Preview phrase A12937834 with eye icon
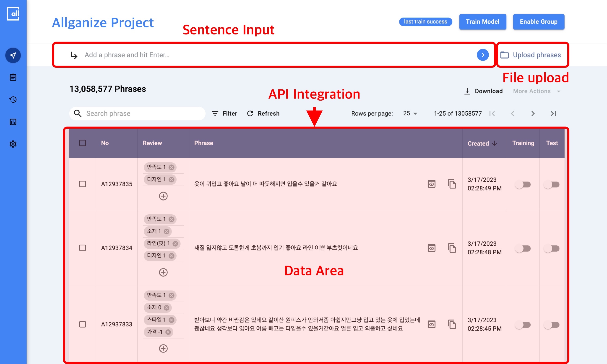This screenshot has width=607, height=364. [x=431, y=248]
